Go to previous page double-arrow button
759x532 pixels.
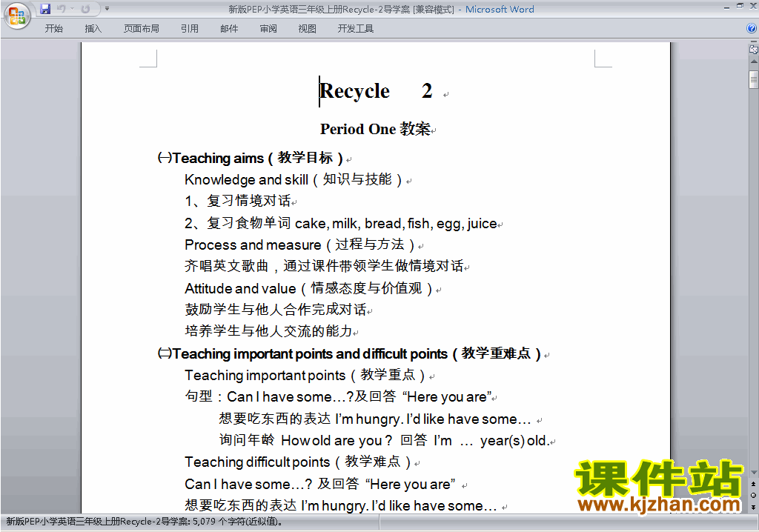753,484
